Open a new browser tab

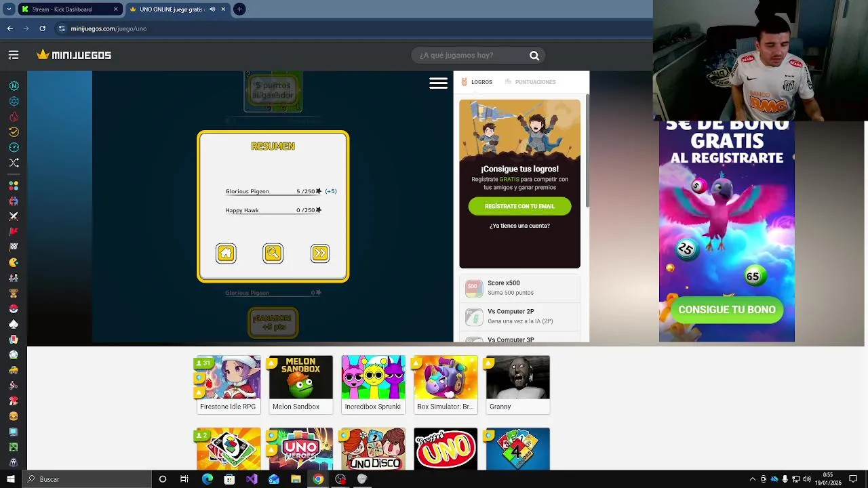(x=239, y=9)
